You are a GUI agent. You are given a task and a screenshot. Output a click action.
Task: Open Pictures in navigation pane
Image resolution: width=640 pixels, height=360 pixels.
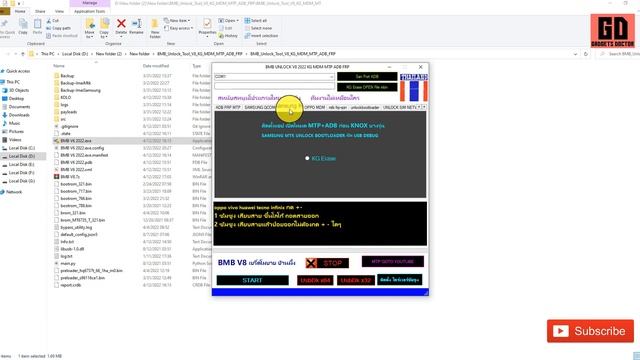(13, 131)
